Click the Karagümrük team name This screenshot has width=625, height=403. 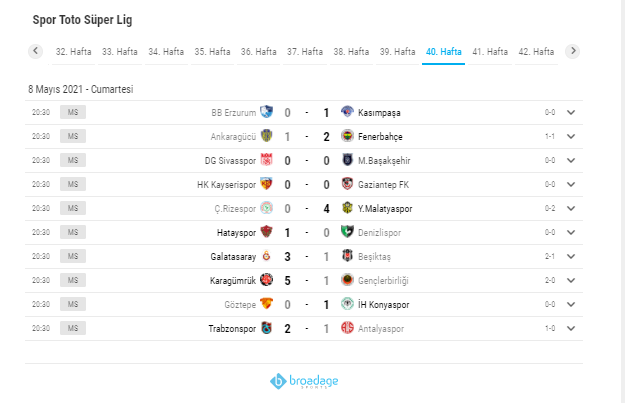233,280
